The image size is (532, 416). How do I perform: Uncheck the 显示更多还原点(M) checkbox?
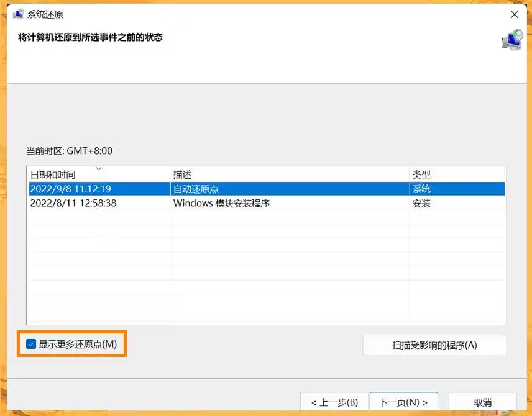point(31,344)
